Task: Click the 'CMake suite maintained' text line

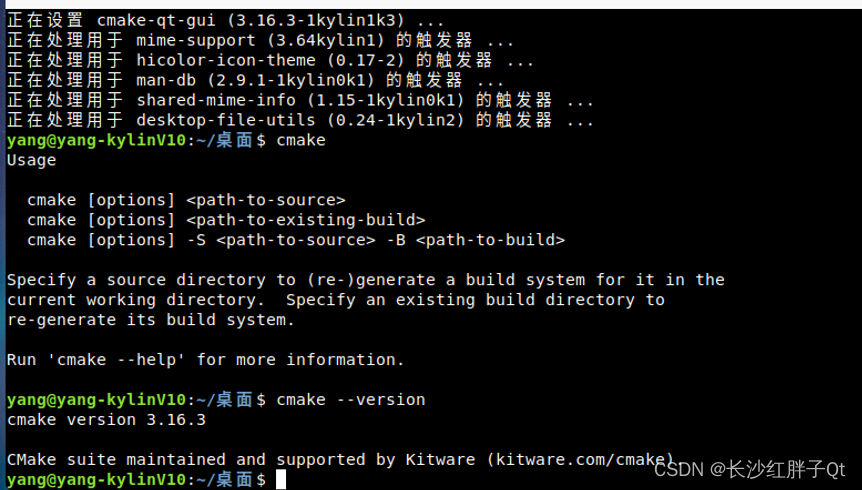Action: [x=340, y=459]
